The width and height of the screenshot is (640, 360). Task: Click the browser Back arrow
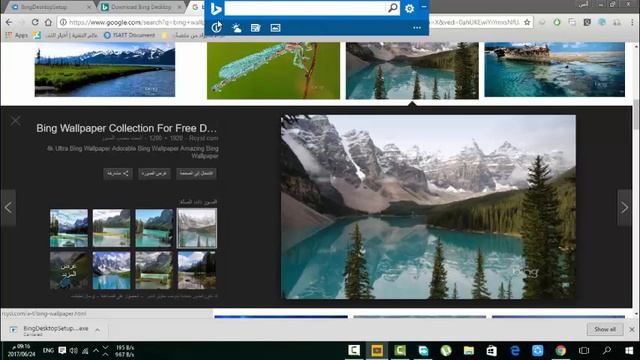[x=9, y=22]
